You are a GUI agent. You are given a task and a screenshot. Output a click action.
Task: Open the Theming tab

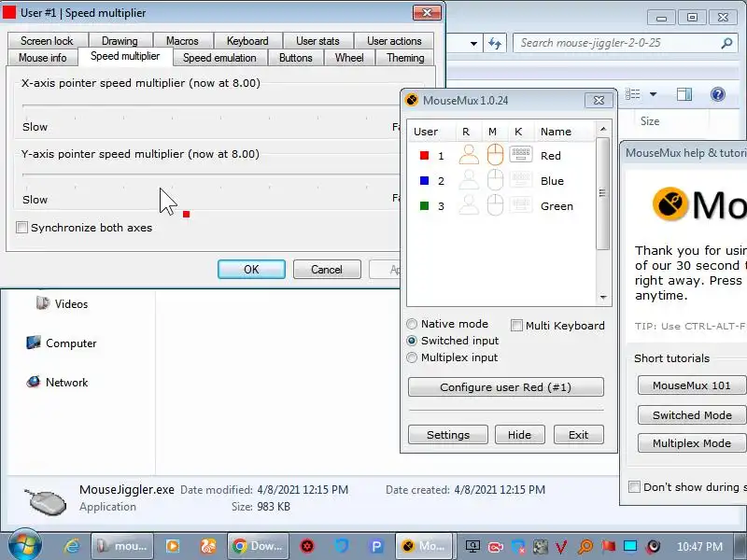405,58
